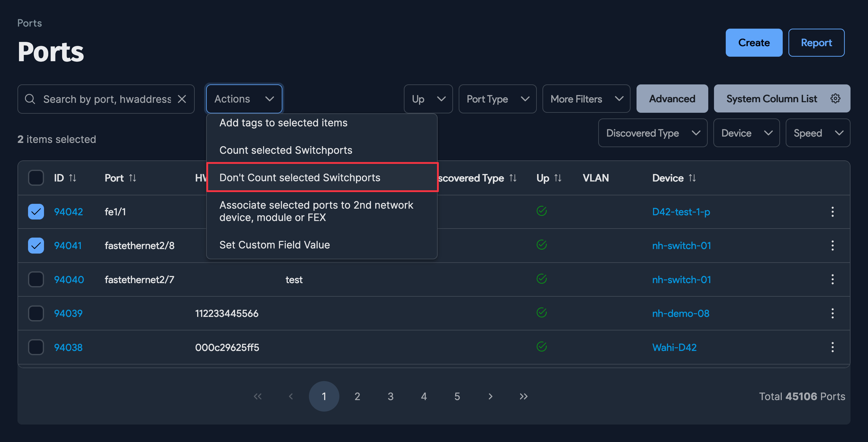Sort by Device column arrows

click(692, 178)
